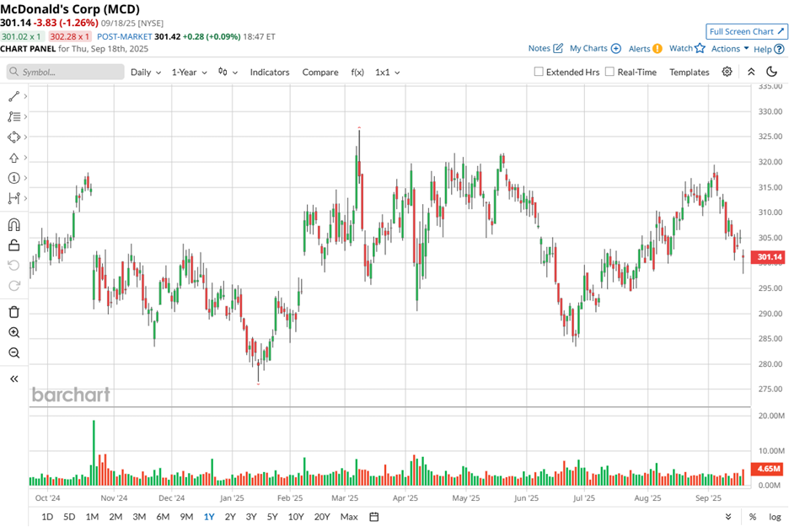
Task: Open the Indicators menu
Action: click(270, 72)
